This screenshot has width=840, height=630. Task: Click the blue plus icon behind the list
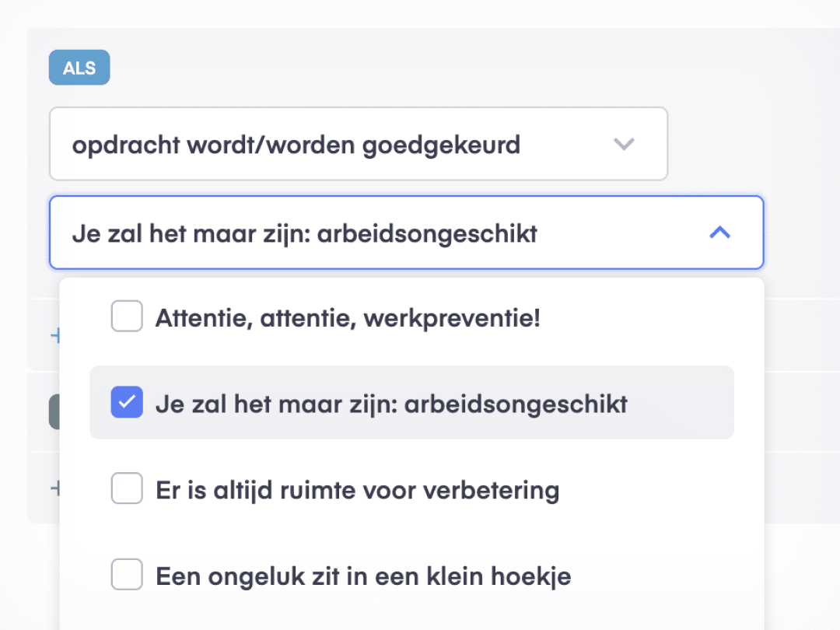[x=54, y=336]
